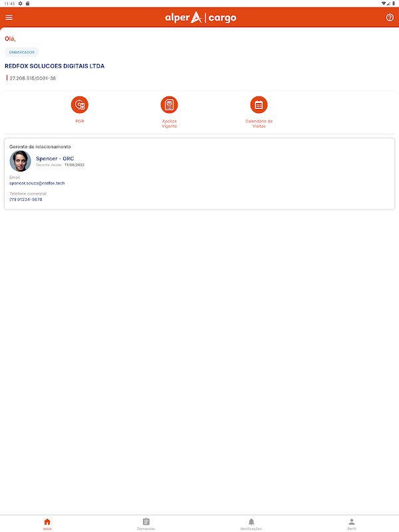Open the Notificações tab
This screenshot has height=532, width=399.
coord(251,524)
